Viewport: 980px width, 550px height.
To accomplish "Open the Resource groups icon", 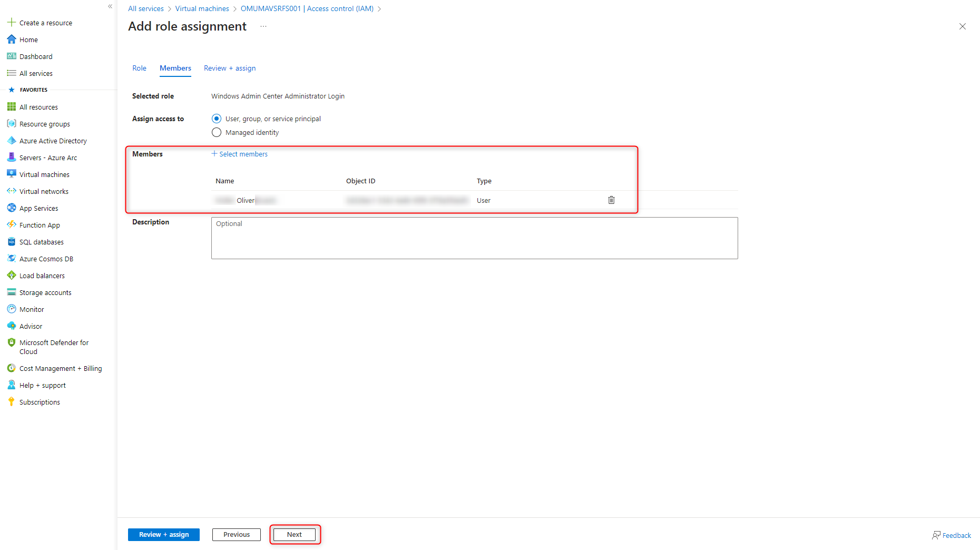I will point(11,123).
